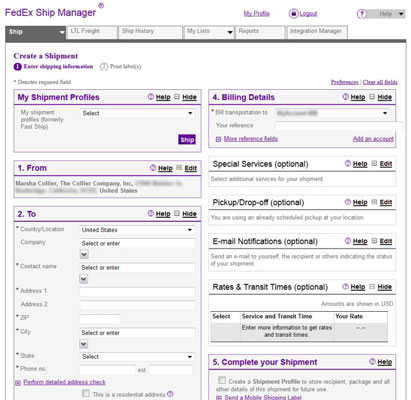Click the Send a Mobile Shipping Label link

coord(263,397)
